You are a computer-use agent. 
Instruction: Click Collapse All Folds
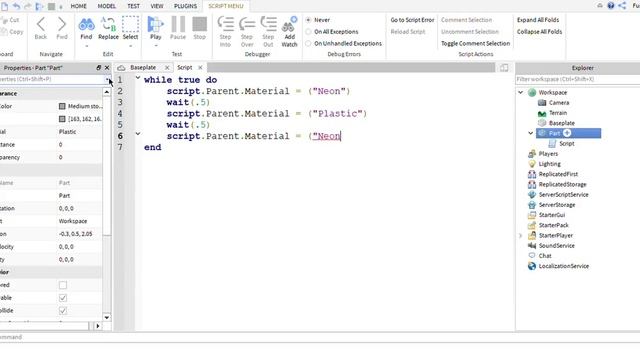tap(539, 31)
